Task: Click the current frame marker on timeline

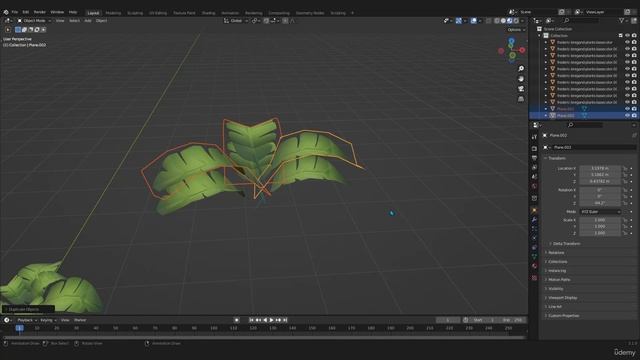Action: click(19, 328)
